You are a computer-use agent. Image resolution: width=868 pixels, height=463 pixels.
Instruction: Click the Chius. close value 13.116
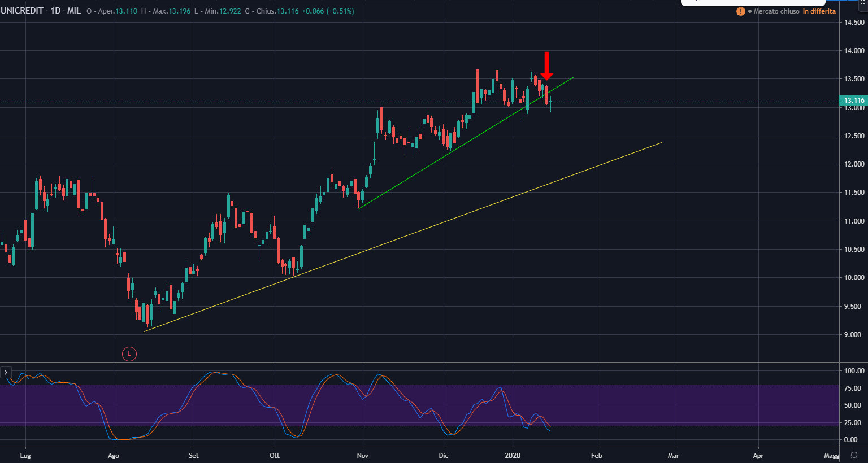coord(287,11)
